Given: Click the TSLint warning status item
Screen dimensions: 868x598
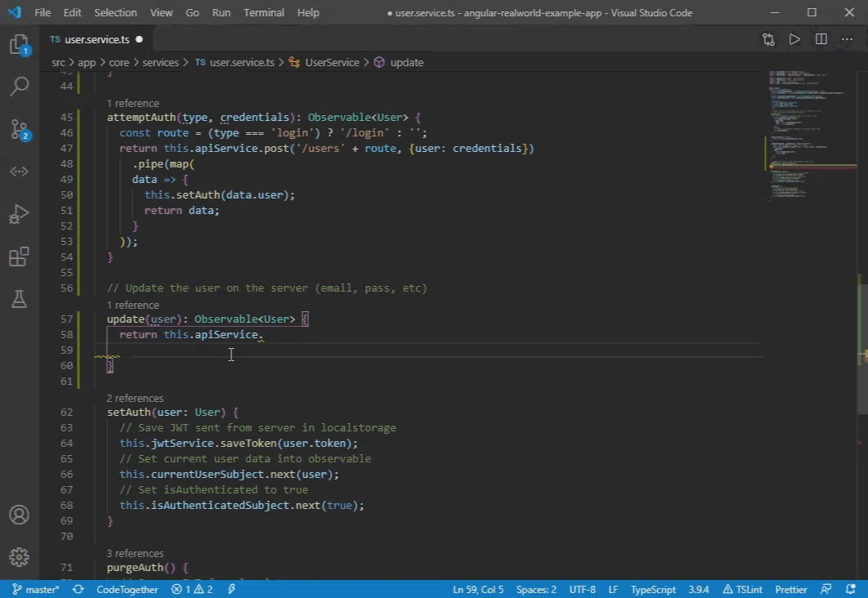Looking at the screenshot, I should click(x=742, y=590).
